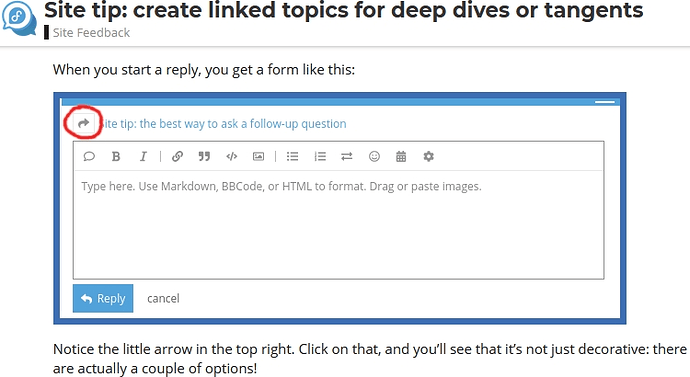Click the Fedora Discussion logo
This screenshot has width=690, height=377.
coord(19,19)
